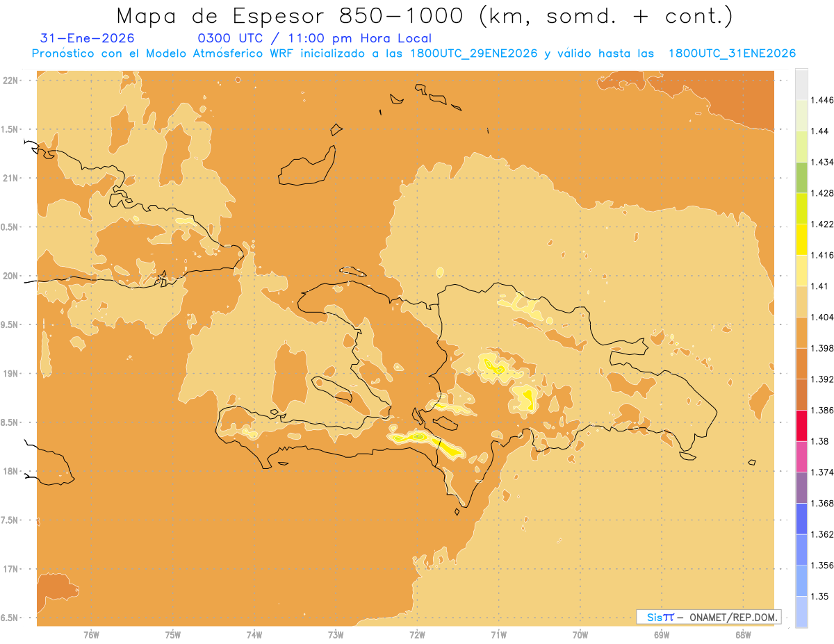Click colorbar value '1.422'
834x644 pixels.
(824, 224)
